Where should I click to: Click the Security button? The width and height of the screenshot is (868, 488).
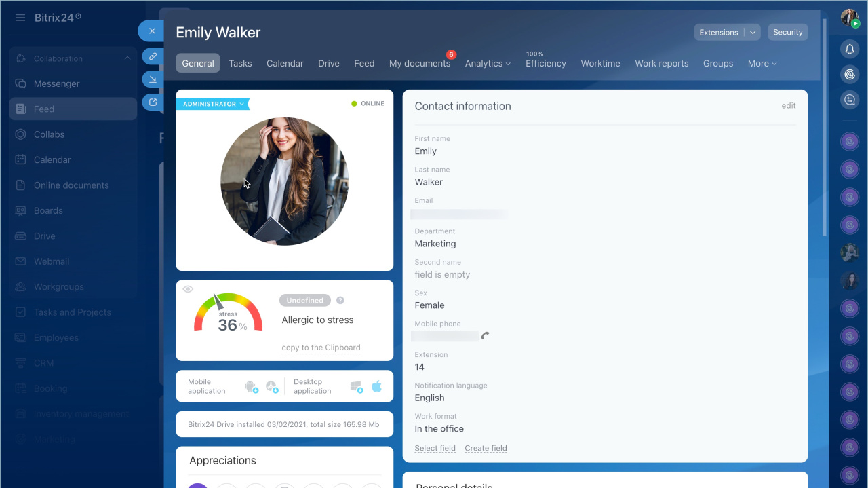tap(787, 33)
